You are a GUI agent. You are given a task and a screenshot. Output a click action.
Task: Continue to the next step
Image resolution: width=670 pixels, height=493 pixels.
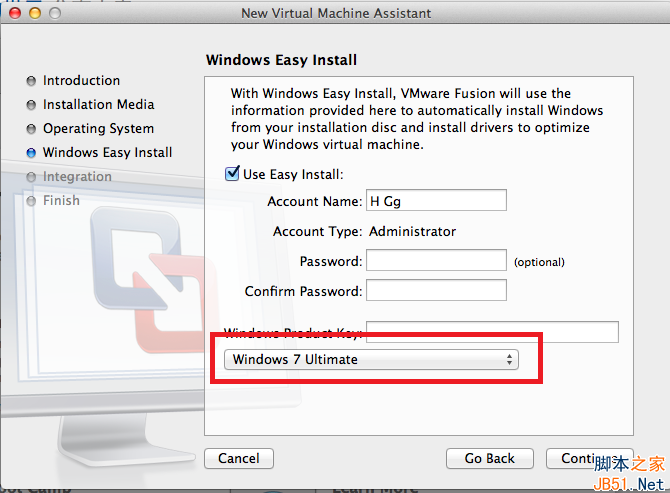pos(590,458)
